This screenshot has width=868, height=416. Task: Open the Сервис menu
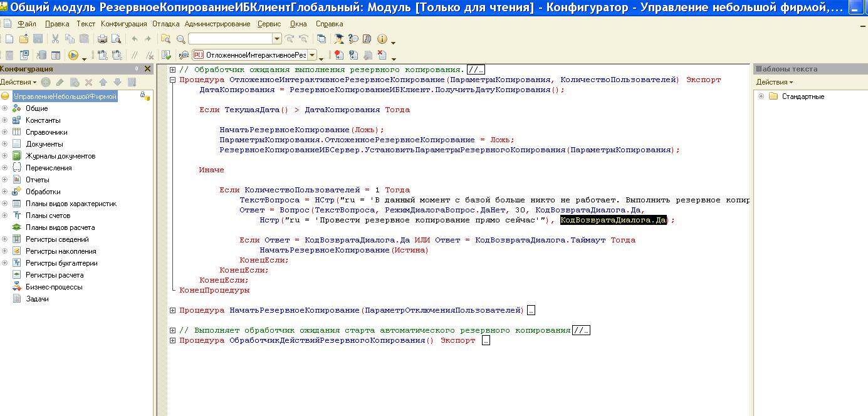(269, 24)
